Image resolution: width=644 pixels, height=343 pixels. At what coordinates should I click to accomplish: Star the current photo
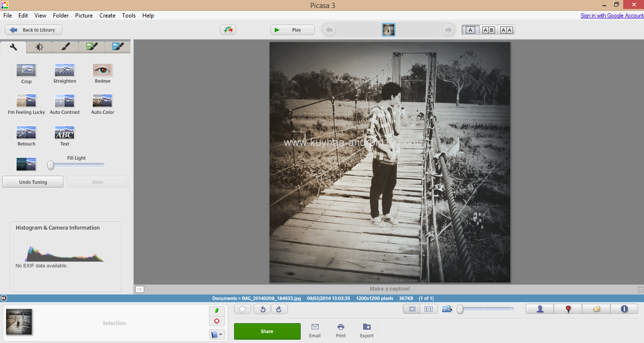coord(242,309)
